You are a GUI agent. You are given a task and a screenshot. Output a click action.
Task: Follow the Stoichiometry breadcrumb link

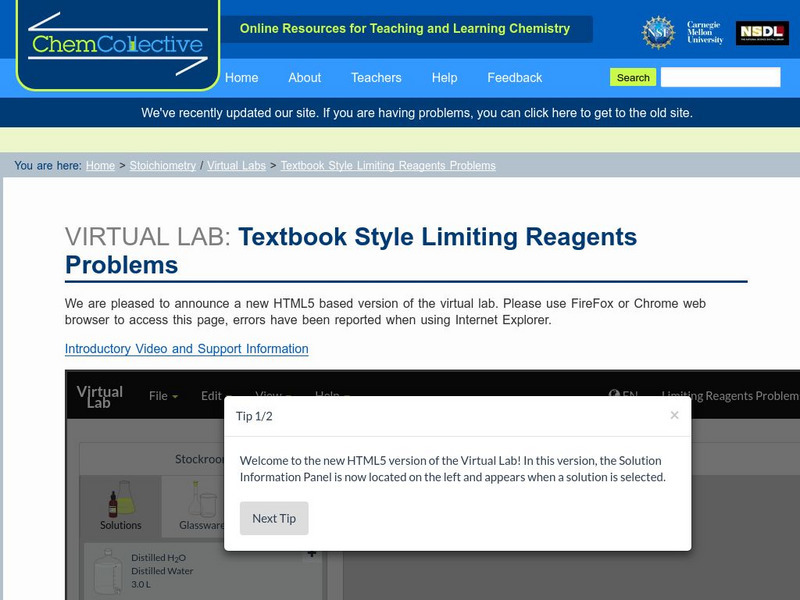pyautogui.click(x=163, y=166)
